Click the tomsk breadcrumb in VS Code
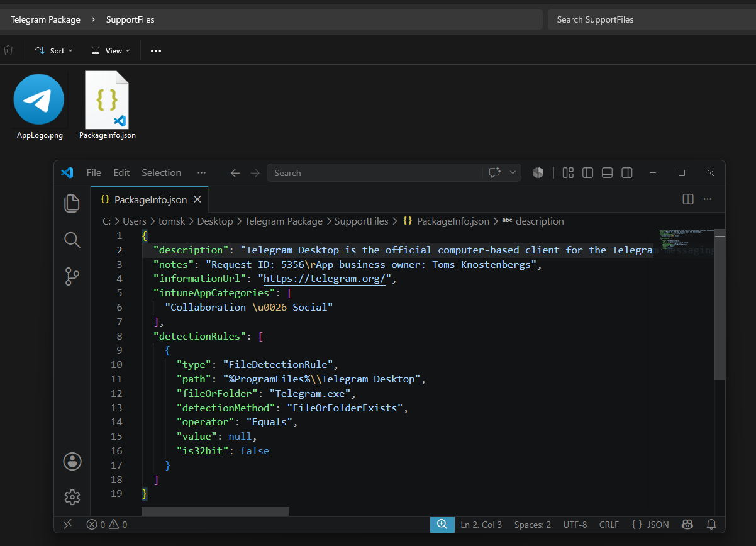This screenshot has height=546, width=756. 172,221
